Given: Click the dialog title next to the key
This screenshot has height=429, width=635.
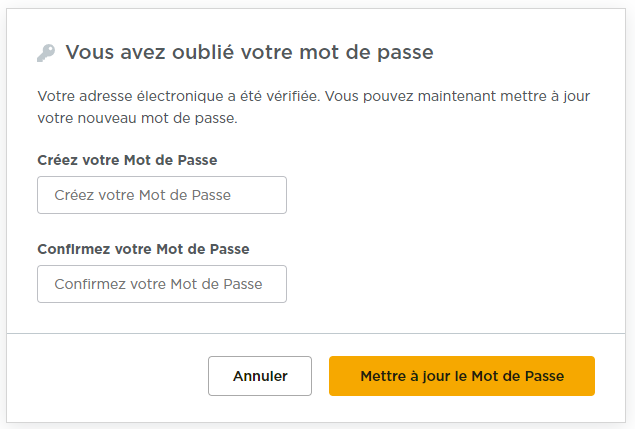Looking at the screenshot, I should tap(249, 53).
